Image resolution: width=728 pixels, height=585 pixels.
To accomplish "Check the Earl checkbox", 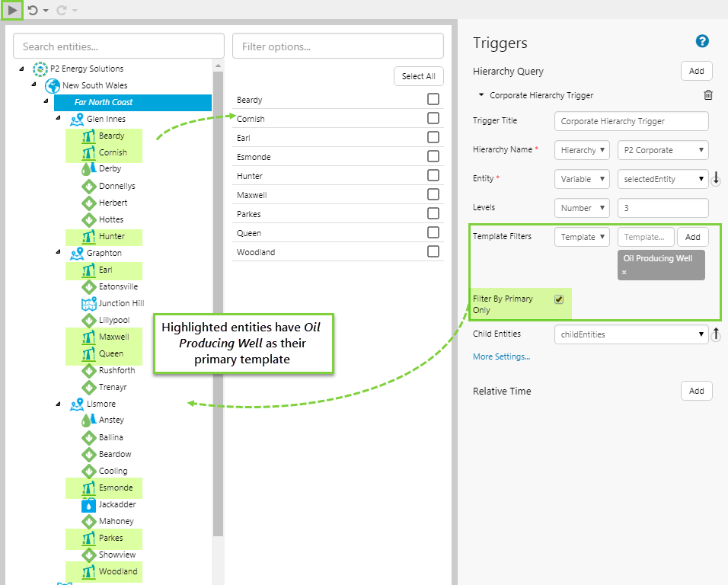I will coord(433,137).
